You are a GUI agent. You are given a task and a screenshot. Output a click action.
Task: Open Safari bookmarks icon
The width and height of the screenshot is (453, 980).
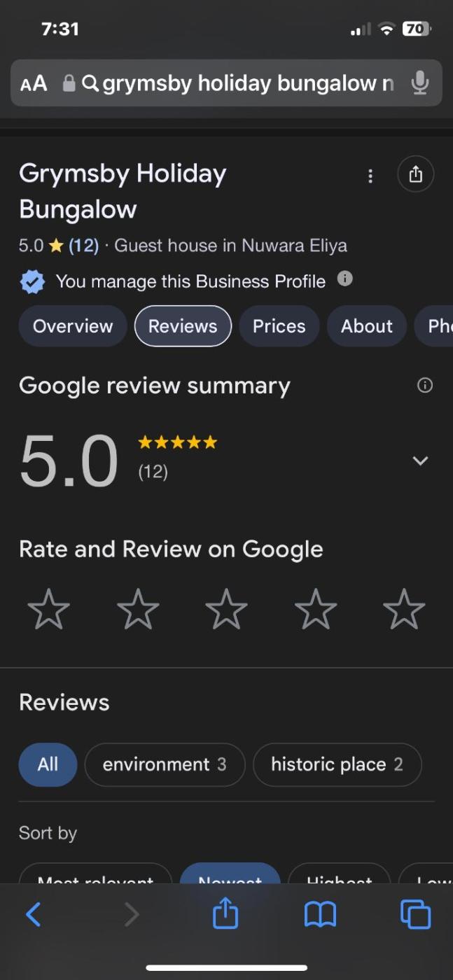[320, 914]
